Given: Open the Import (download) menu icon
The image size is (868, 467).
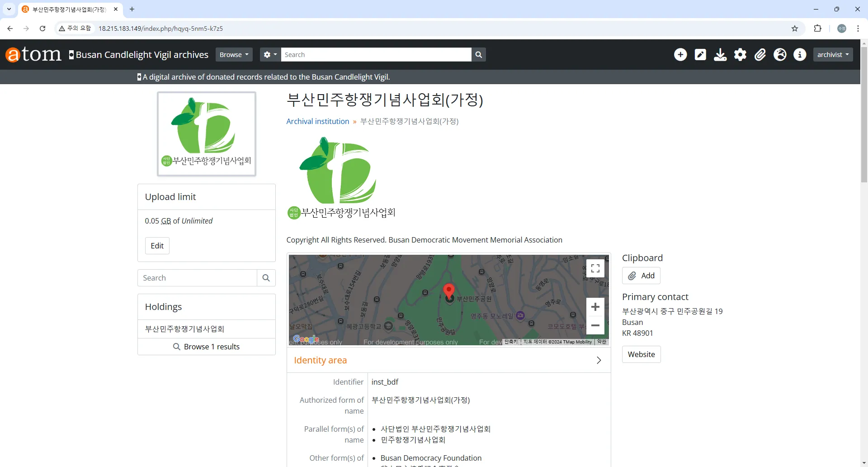Looking at the screenshot, I should point(720,55).
